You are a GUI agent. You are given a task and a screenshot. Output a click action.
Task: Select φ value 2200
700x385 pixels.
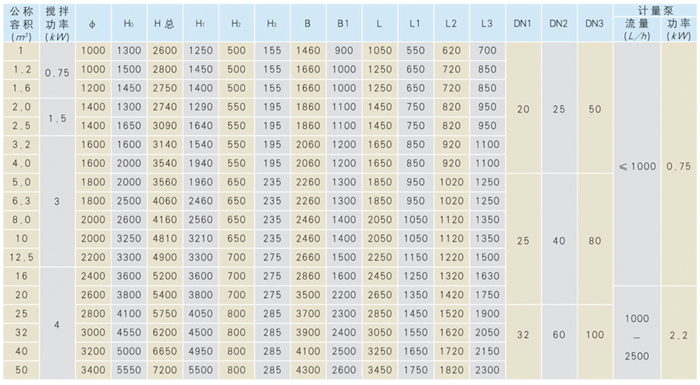click(x=93, y=257)
